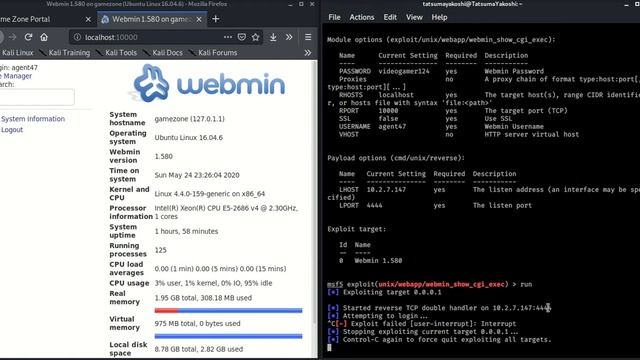Screen dimensions: 640x360
Task: Select LHOST value '10.2.7.147' in terminal
Action: pyautogui.click(x=386, y=190)
